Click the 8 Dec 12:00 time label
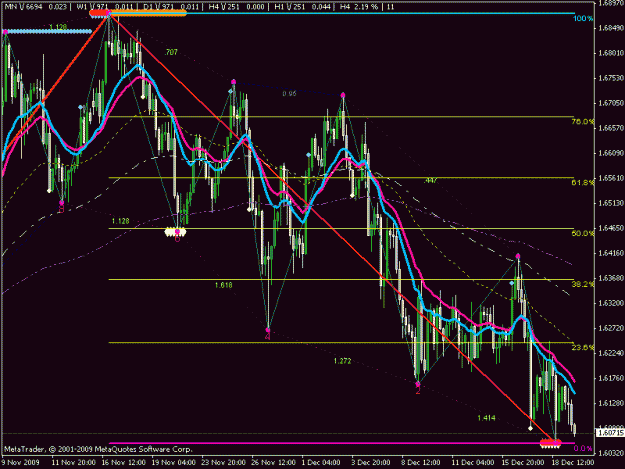The image size is (625, 469). pos(421,463)
